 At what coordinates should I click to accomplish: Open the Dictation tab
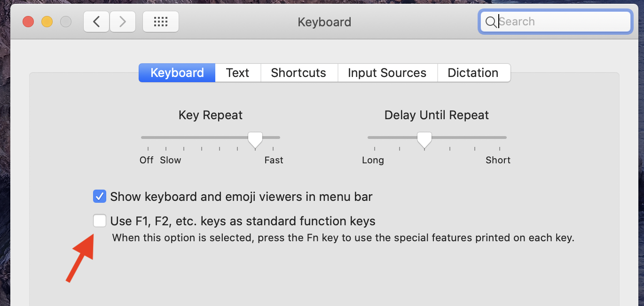point(473,73)
